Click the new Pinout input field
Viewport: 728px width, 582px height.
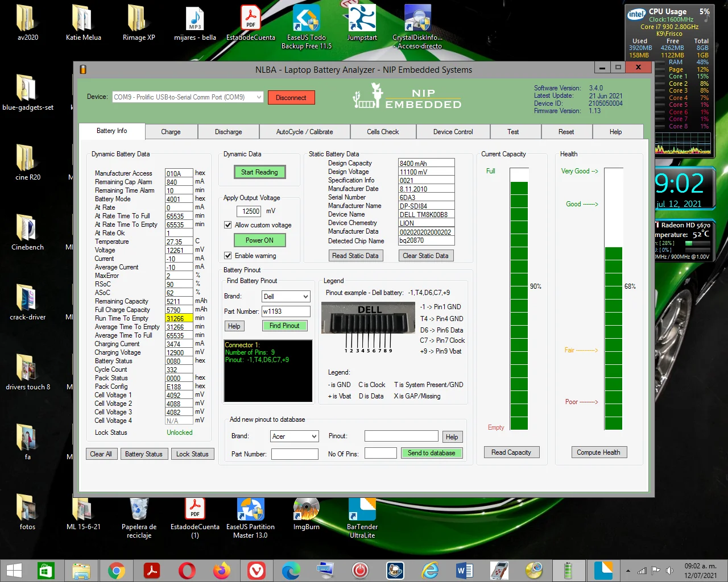pos(402,436)
